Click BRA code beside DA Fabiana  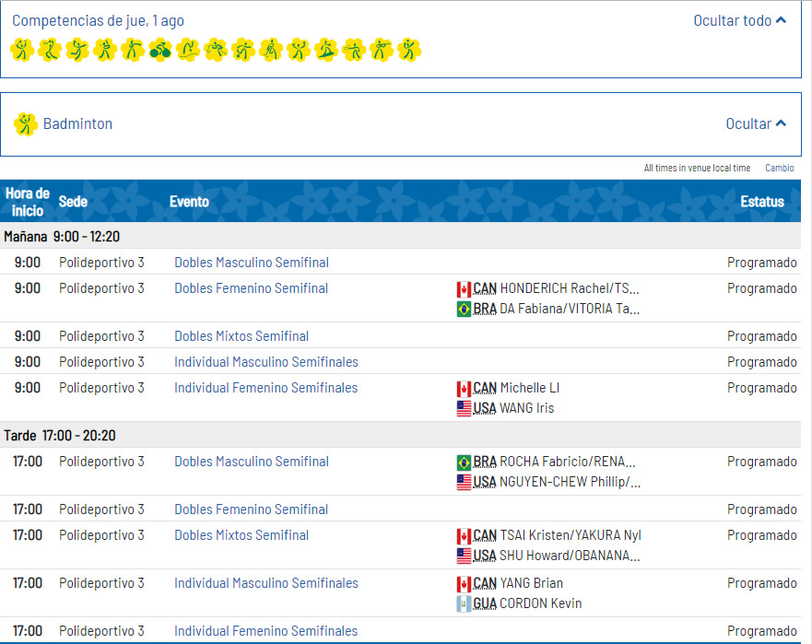(x=485, y=309)
